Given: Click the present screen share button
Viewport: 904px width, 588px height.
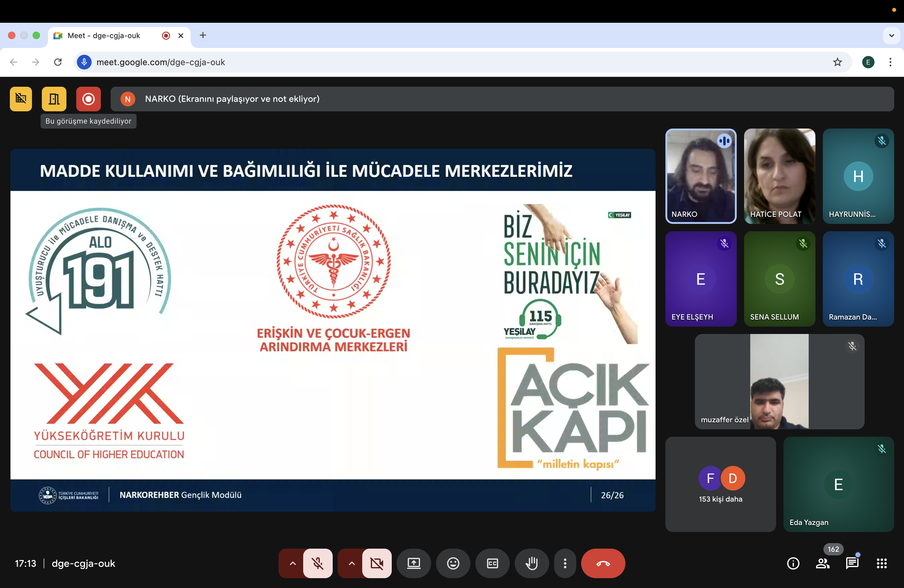Looking at the screenshot, I should point(414,563).
